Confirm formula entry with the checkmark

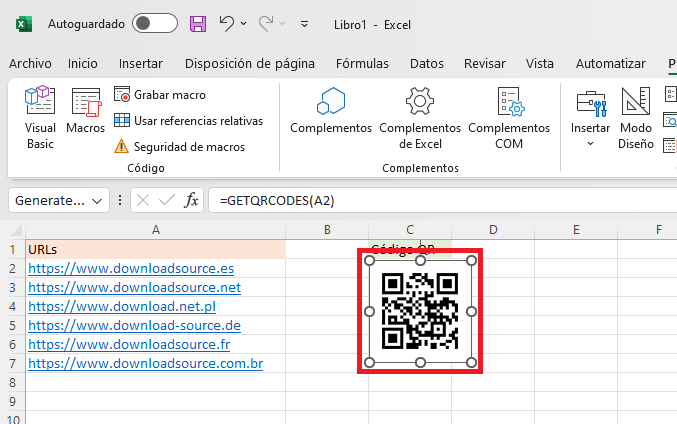[166, 200]
